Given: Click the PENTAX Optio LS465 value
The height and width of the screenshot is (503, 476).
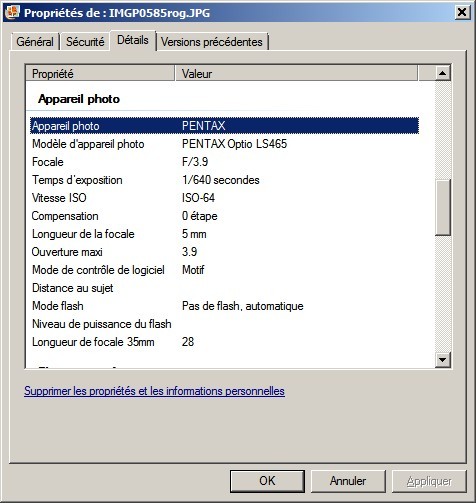Looking at the screenshot, I should 234,144.
